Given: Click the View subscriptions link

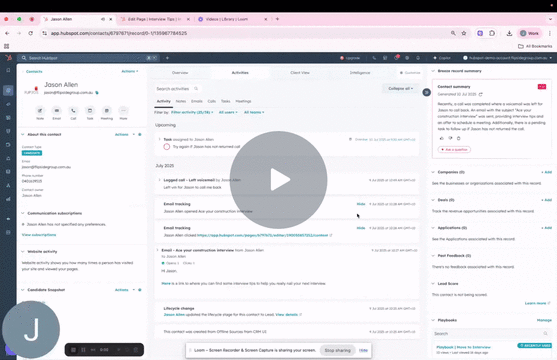Looking at the screenshot, I should click(x=39, y=235).
